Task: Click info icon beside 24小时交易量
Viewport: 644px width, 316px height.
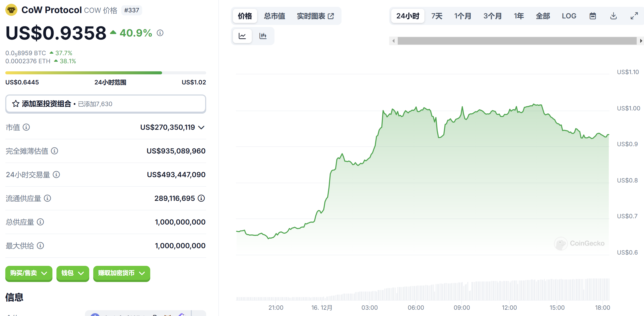Action: [x=56, y=175]
